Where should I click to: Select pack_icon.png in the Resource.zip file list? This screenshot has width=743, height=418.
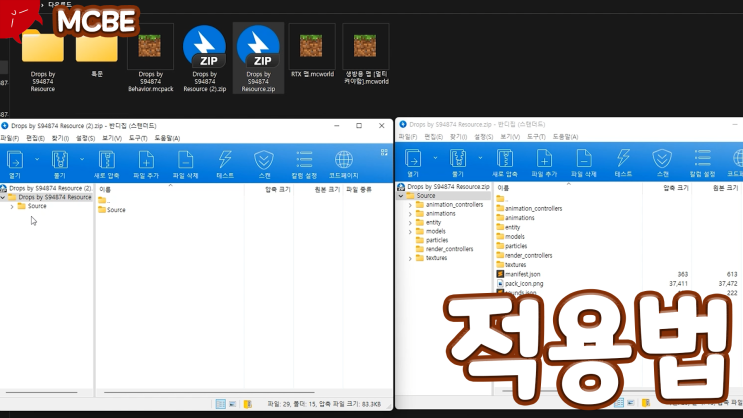pos(520,284)
